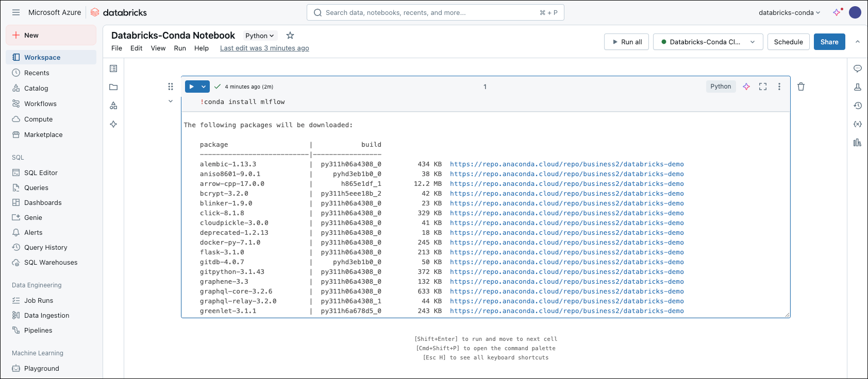Go to Recents in sidebar
Screen dimensions: 868x379
pos(51,73)
